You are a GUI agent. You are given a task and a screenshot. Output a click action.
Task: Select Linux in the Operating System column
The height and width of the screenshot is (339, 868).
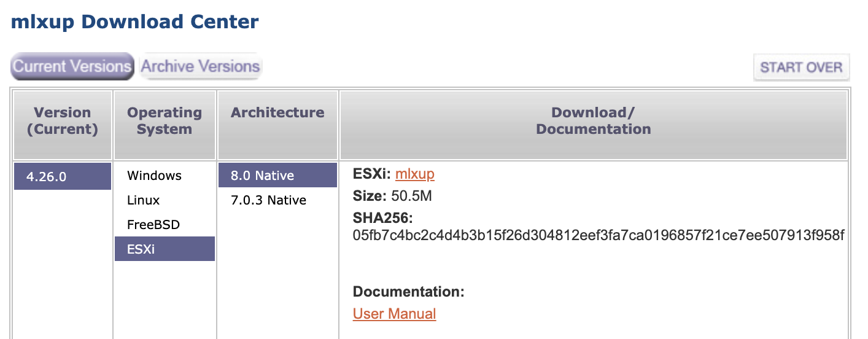click(143, 200)
